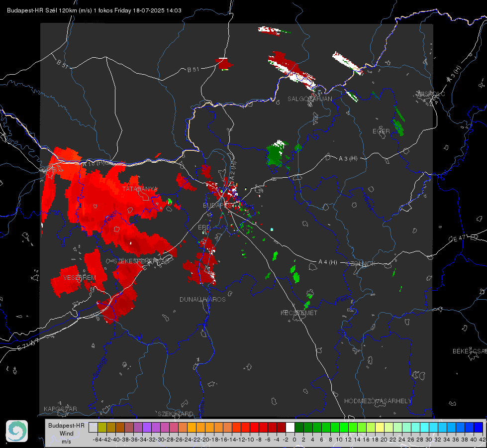This screenshot has width=487, height=448.
Task: Click the white swatch in the wind legend
Action: [x=290, y=428]
